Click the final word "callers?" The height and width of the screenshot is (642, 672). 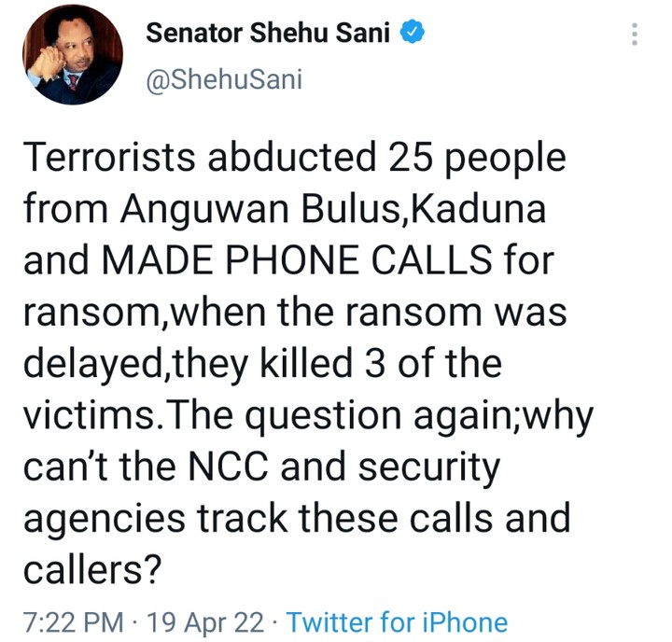(92, 570)
